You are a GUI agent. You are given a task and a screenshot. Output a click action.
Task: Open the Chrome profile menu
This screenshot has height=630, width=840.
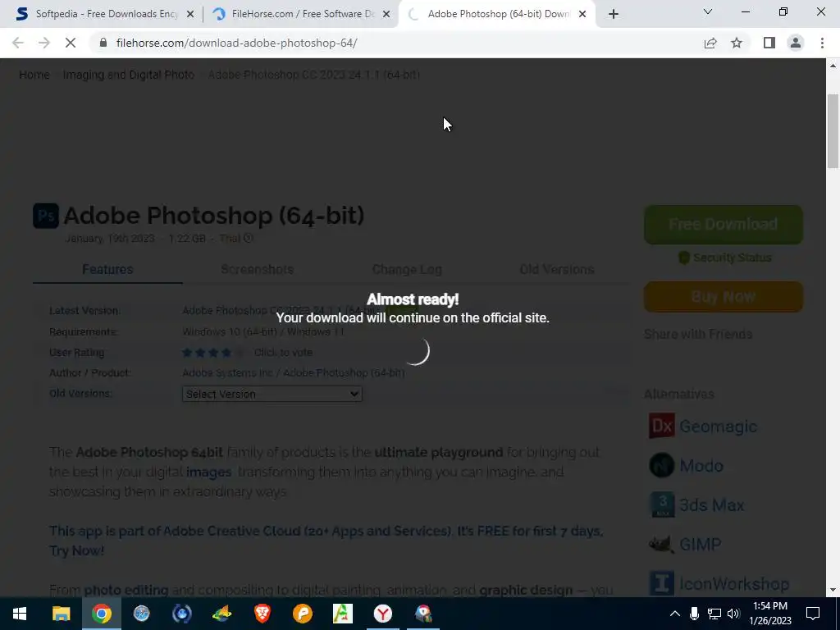click(x=796, y=43)
